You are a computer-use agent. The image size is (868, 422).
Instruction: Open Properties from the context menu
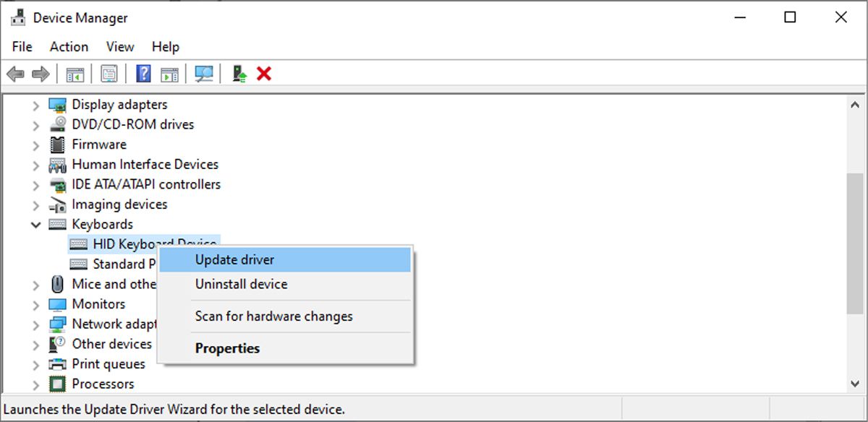point(228,348)
